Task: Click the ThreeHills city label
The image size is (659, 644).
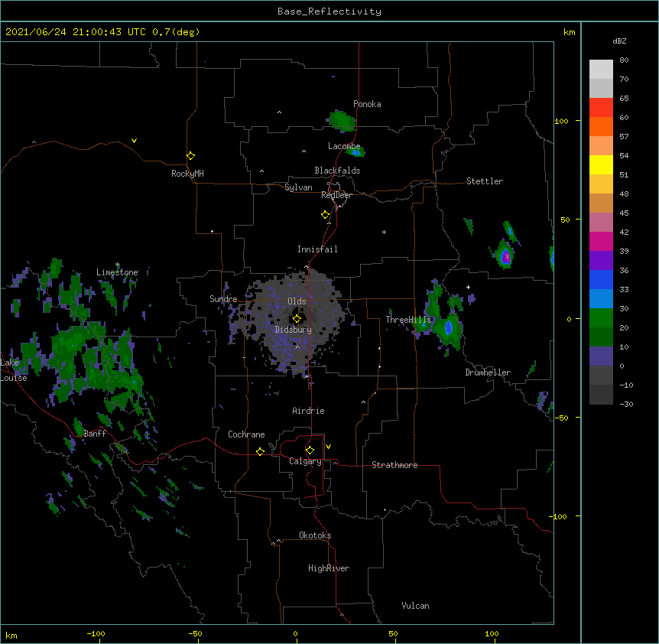Action: pyautogui.click(x=408, y=320)
